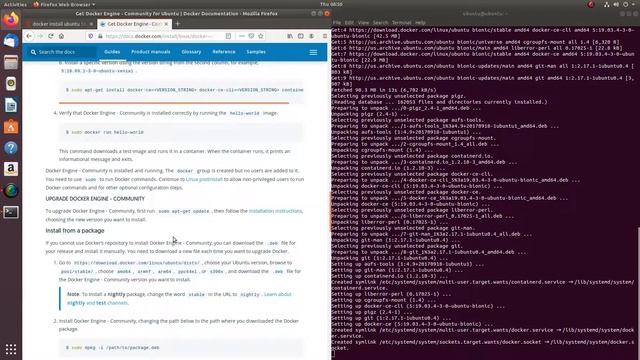The image size is (640, 360).
Task: Go forward in Firefox
Action: coord(40,36)
